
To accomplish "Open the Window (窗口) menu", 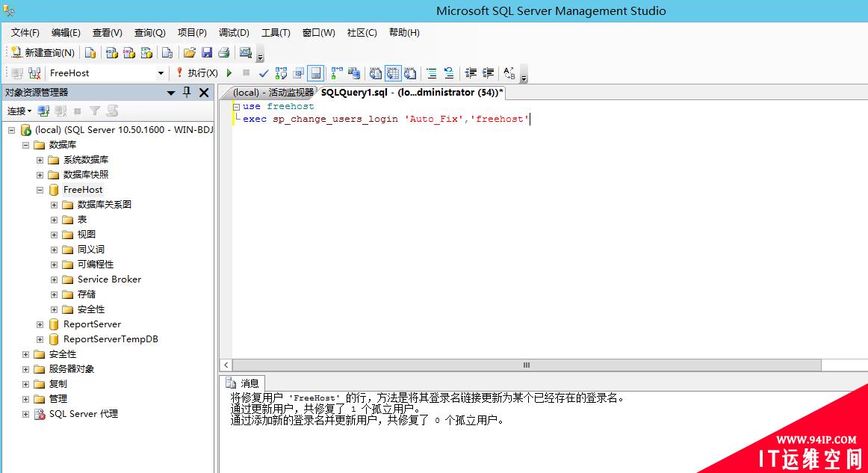I will click(x=319, y=33).
